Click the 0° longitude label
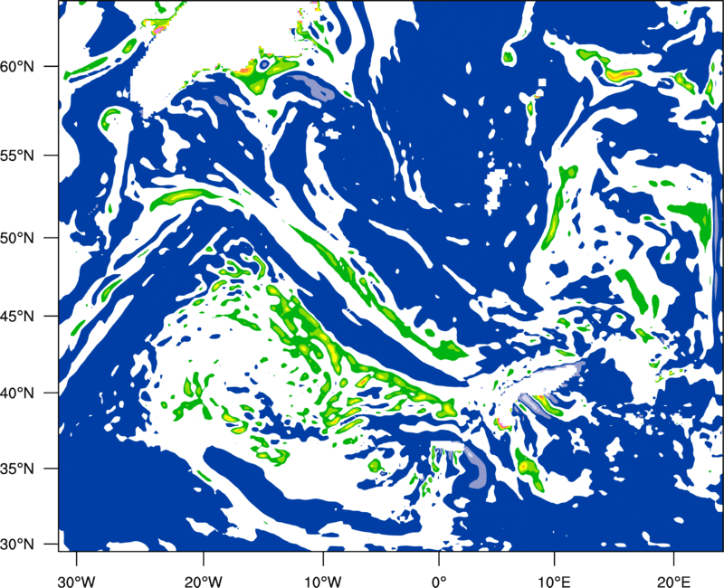The width and height of the screenshot is (724, 588). (x=438, y=581)
